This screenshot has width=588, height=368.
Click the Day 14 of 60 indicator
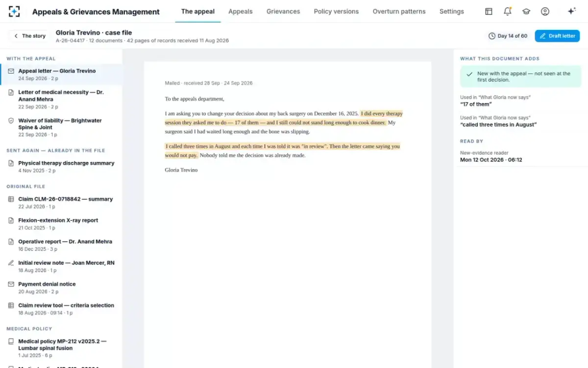tap(508, 36)
